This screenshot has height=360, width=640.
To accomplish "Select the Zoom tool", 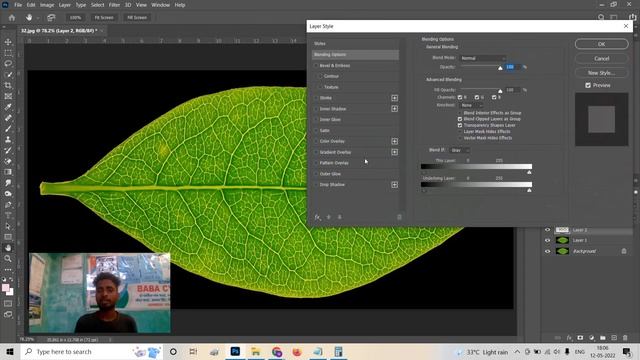I will 8,258.
